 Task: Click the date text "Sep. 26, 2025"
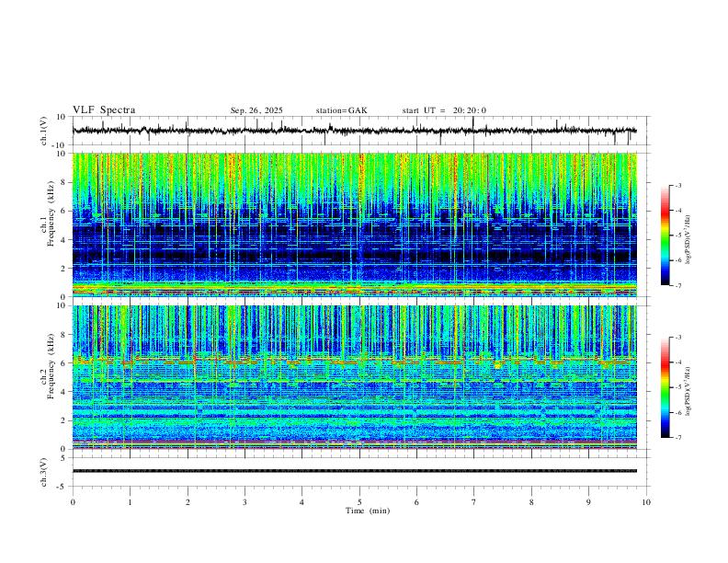click(256, 110)
